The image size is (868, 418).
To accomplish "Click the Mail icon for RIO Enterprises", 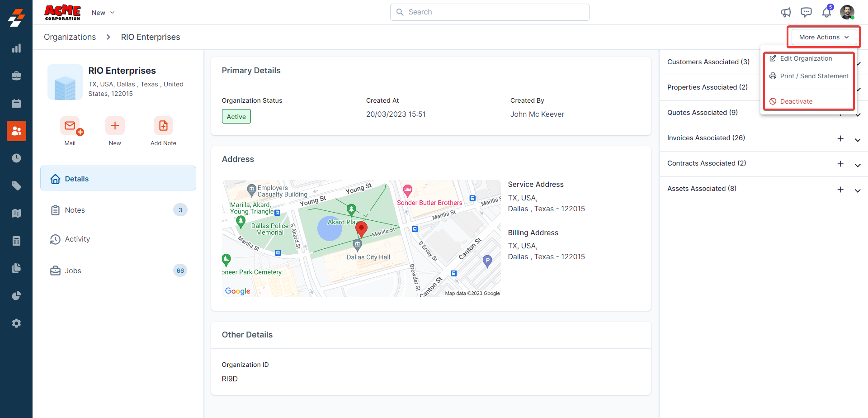I will [70, 126].
